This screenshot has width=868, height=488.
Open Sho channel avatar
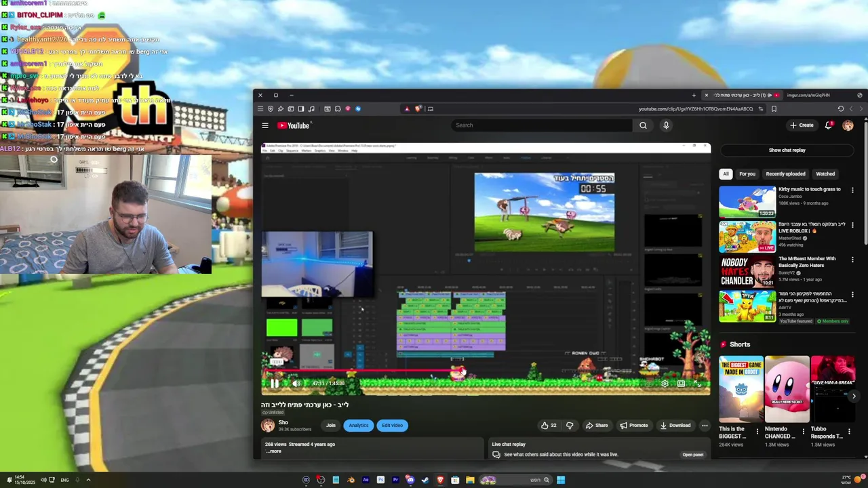(268, 426)
